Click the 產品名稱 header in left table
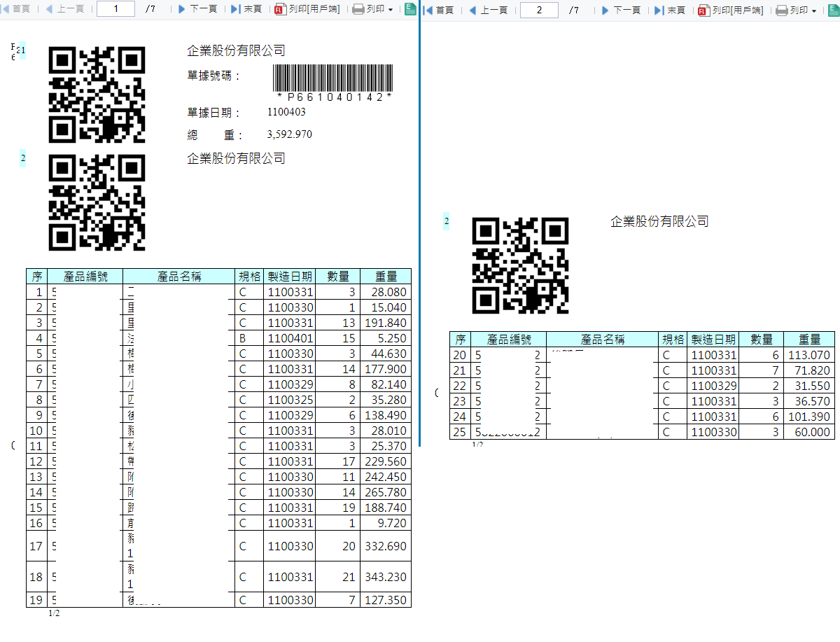The width and height of the screenshot is (840, 642). 179,277
